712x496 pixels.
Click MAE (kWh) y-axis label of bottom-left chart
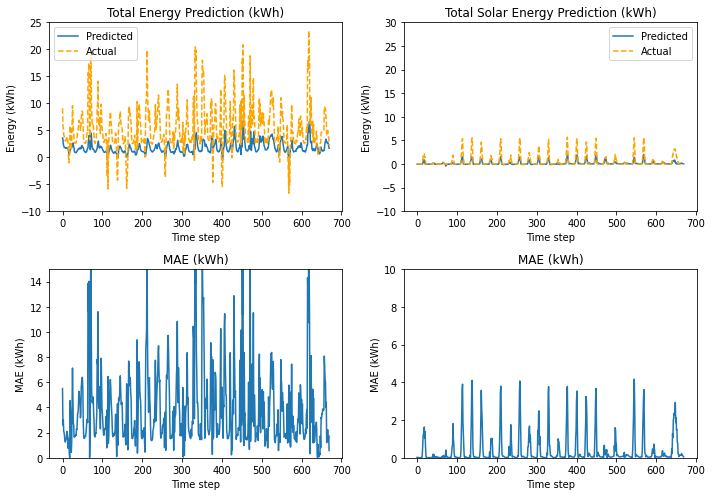click(x=19, y=365)
